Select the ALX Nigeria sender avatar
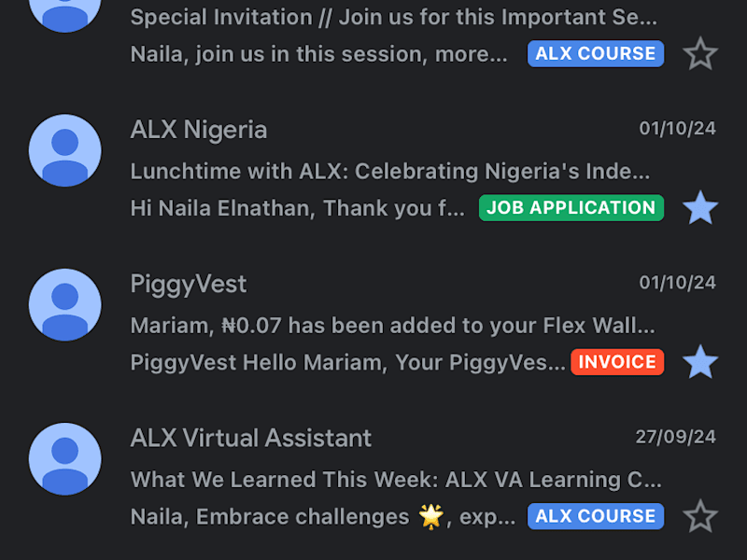 tap(64, 150)
